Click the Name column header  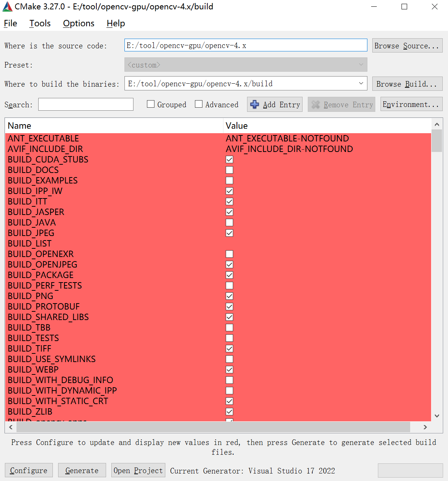(x=114, y=126)
